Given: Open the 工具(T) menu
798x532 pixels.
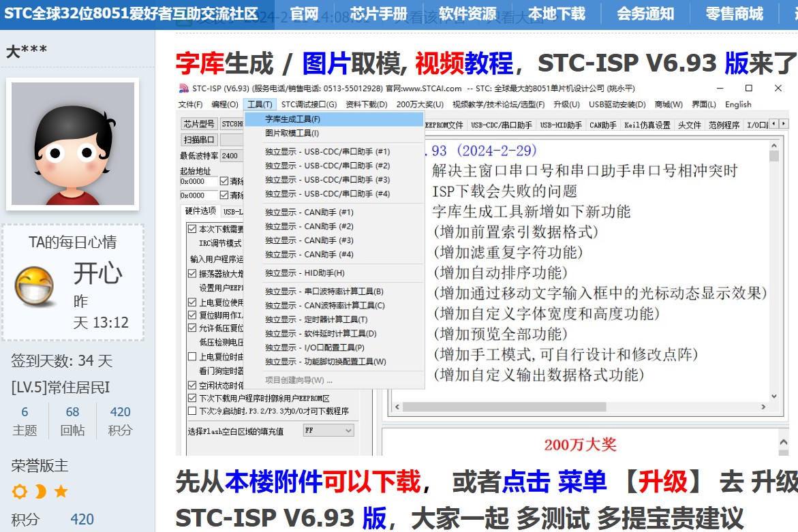Looking at the screenshot, I should 260,104.
